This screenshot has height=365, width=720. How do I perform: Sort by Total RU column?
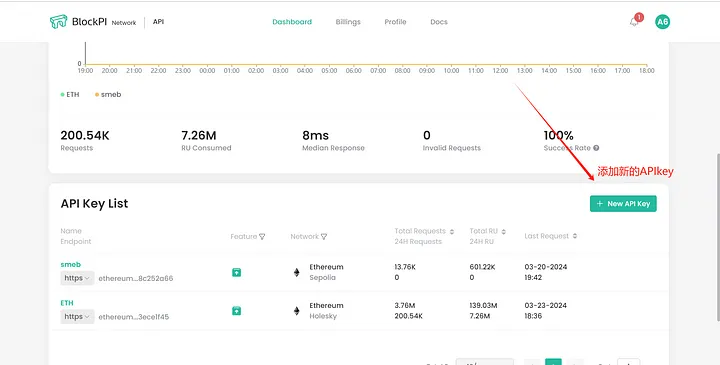(504, 231)
